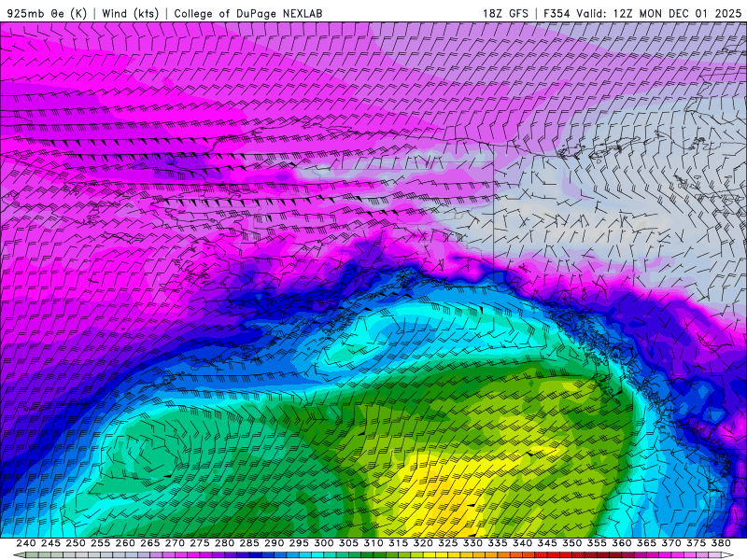Image resolution: width=747 pixels, height=560 pixels.
Task: Click the 290 value on the color scale
Action: pyautogui.click(x=274, y=543)
